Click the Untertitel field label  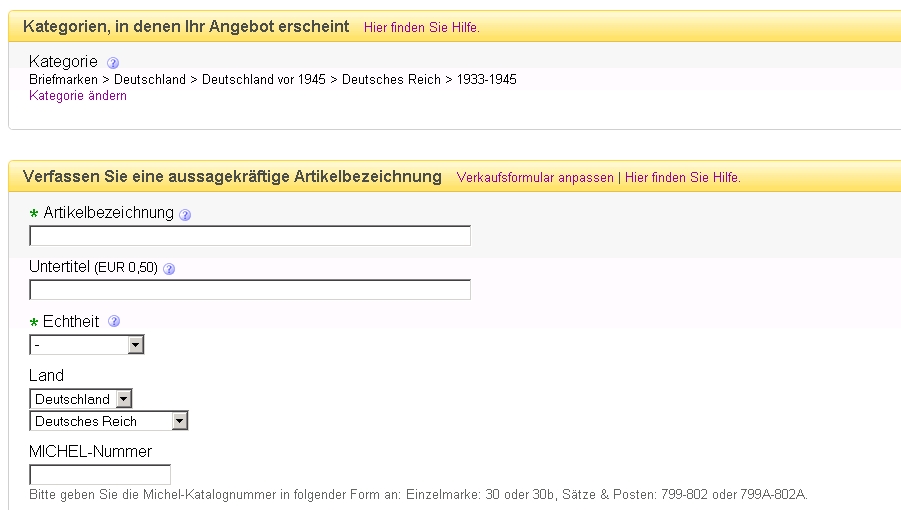click(x=59, y=267)
